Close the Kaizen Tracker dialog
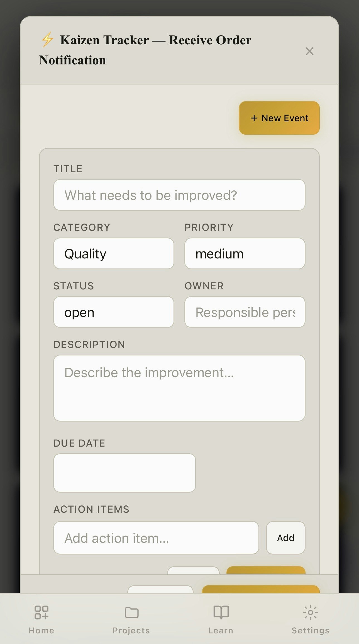Image resolution: width=359 pixels, height=644 pixels. click(x=309, y=51)
